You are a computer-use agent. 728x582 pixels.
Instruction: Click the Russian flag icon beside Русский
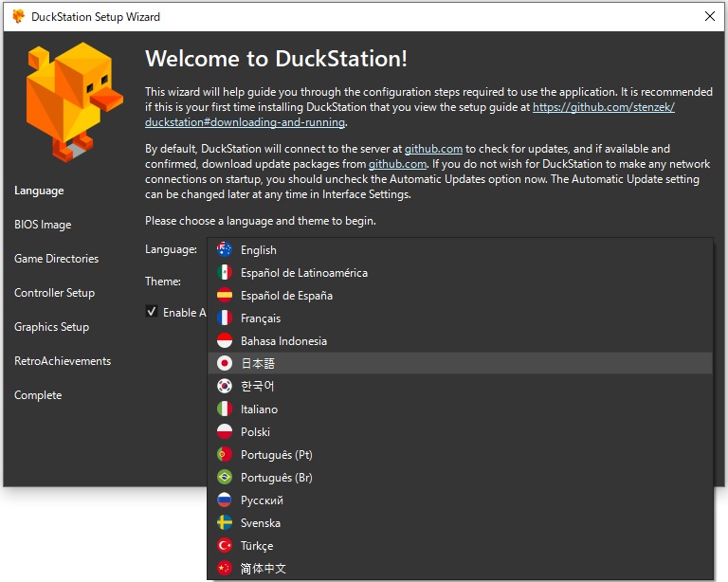[225, 500]
